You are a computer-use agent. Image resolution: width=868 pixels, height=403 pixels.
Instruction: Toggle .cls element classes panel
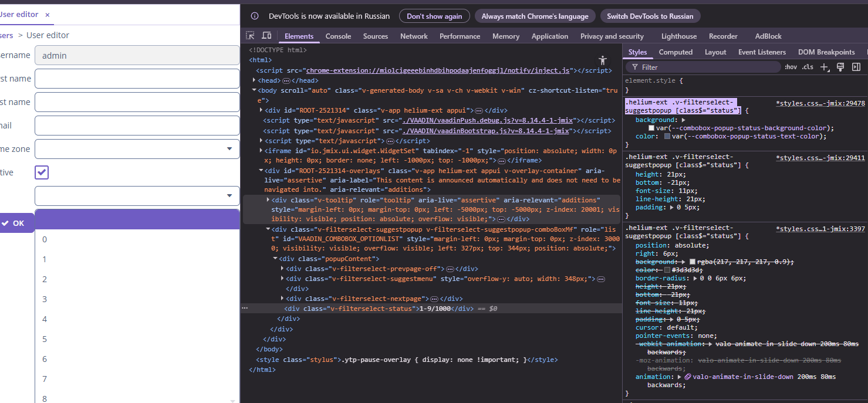808,67
